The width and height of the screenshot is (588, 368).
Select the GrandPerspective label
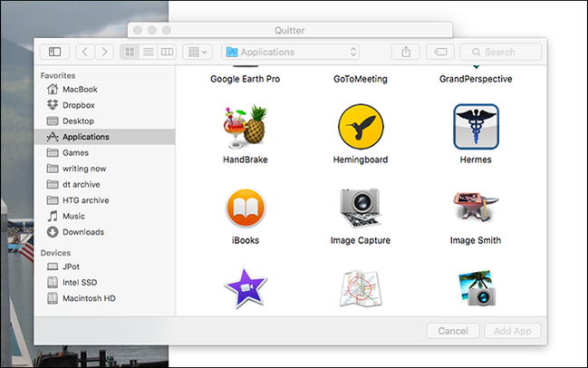point(476,79)
